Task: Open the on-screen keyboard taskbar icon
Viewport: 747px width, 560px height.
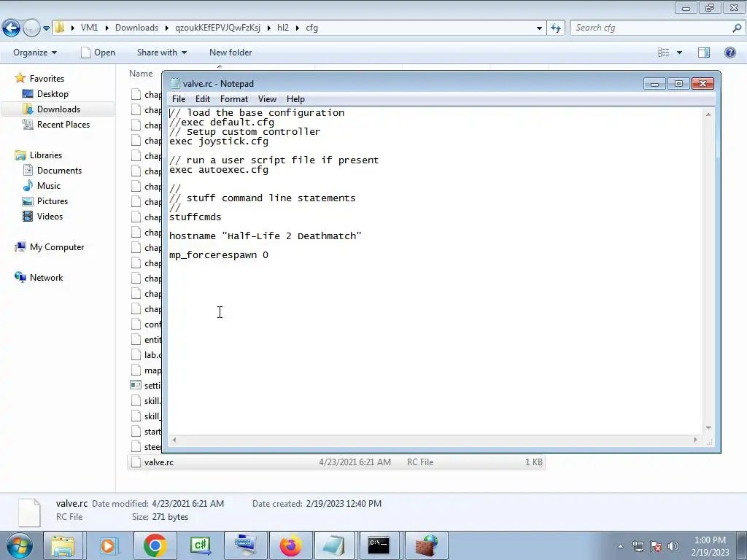Action: click(x=245, y=545)
